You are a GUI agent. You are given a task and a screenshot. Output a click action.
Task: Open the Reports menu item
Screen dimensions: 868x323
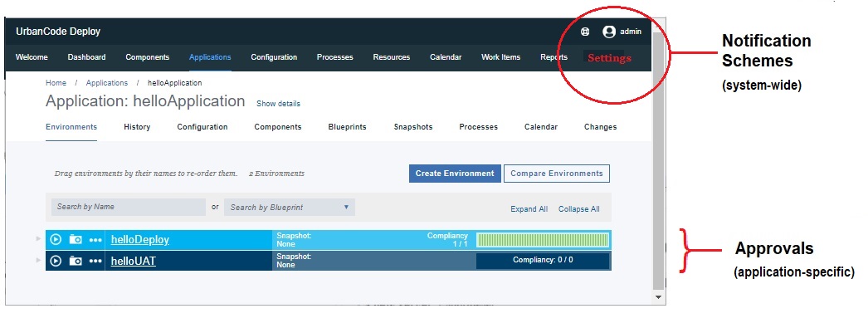[x=553, y=57]
